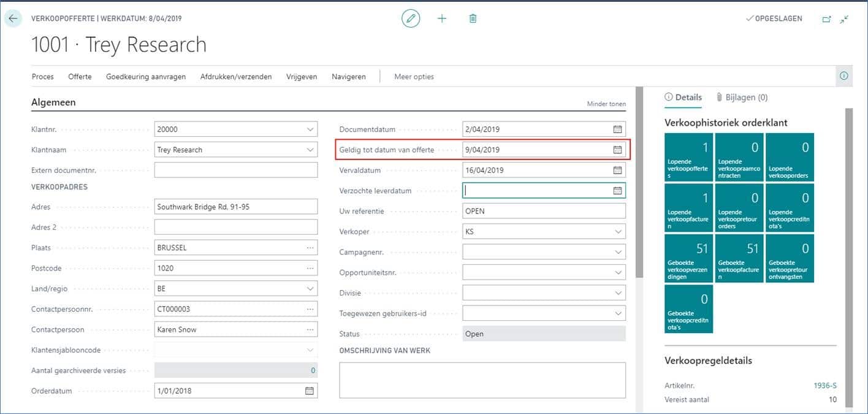Open the Geboekte verkoopretourontvangsten tile
This screenshot has width=868, height=414.
point(790,258)
